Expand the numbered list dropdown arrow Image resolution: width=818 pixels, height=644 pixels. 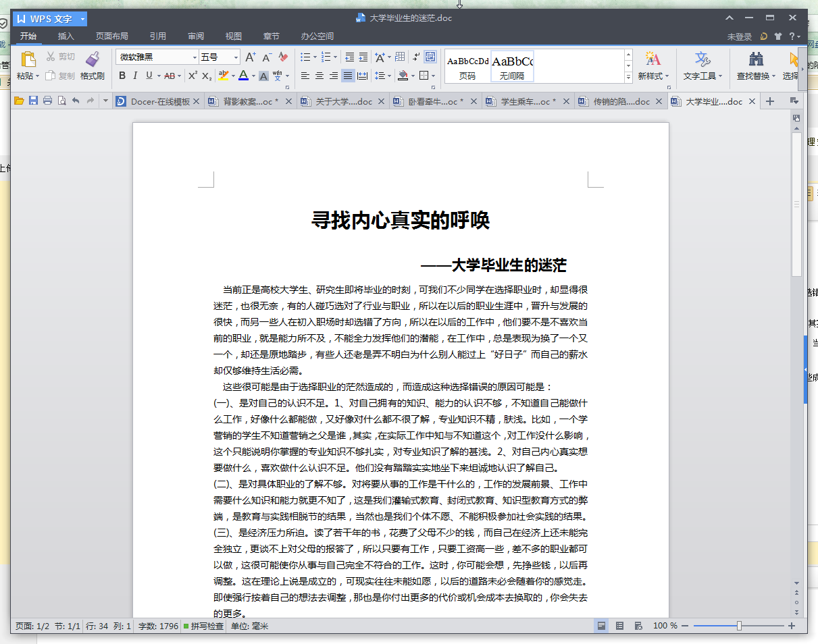(x=336, y=57)
